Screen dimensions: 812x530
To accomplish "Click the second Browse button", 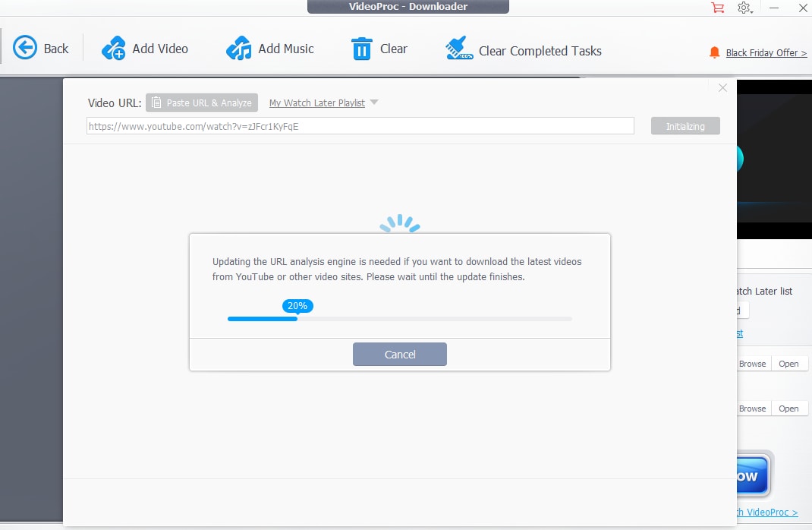I will (x=754, y=409).
